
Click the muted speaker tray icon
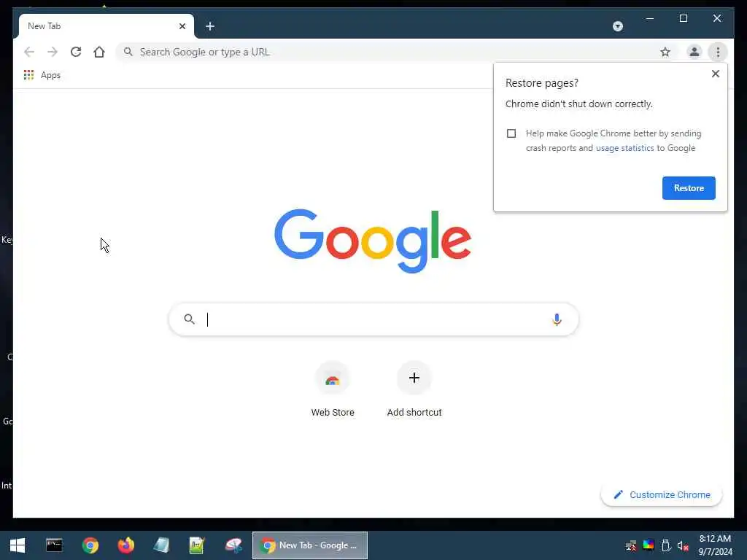click(683, 545)
